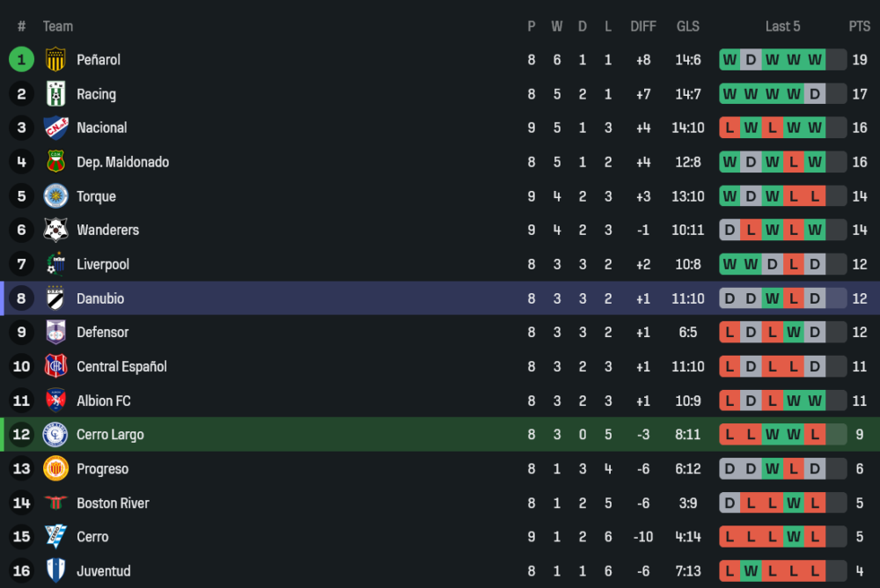880x588 pixels.
Task: Open the Liverpool team link
Action: (x=102, y=264)
